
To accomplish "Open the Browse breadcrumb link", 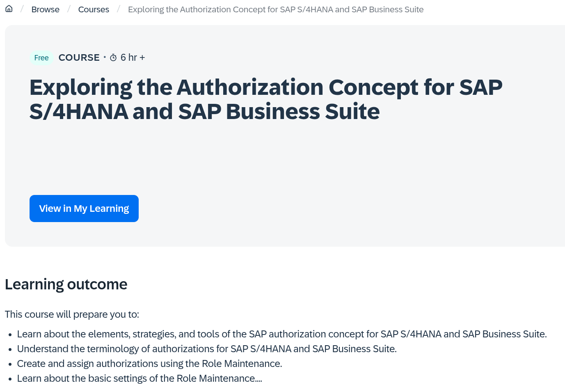I will [45, 9].
